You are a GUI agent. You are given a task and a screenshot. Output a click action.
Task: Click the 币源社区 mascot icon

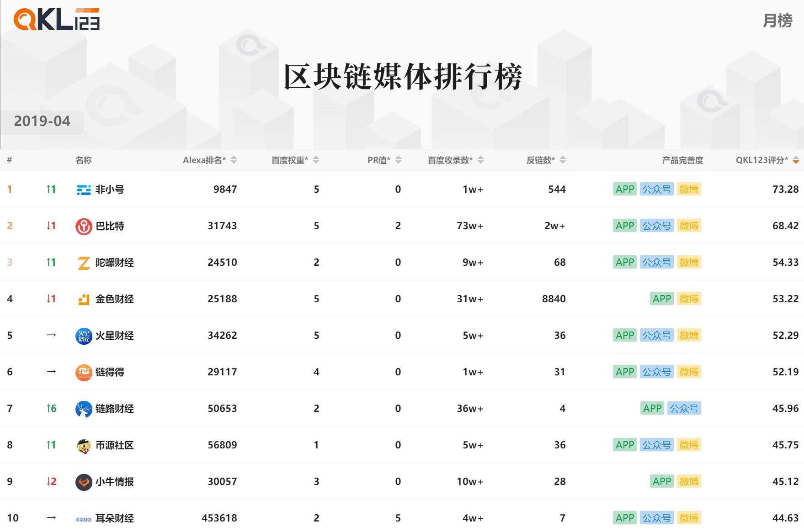coord(84,444)
